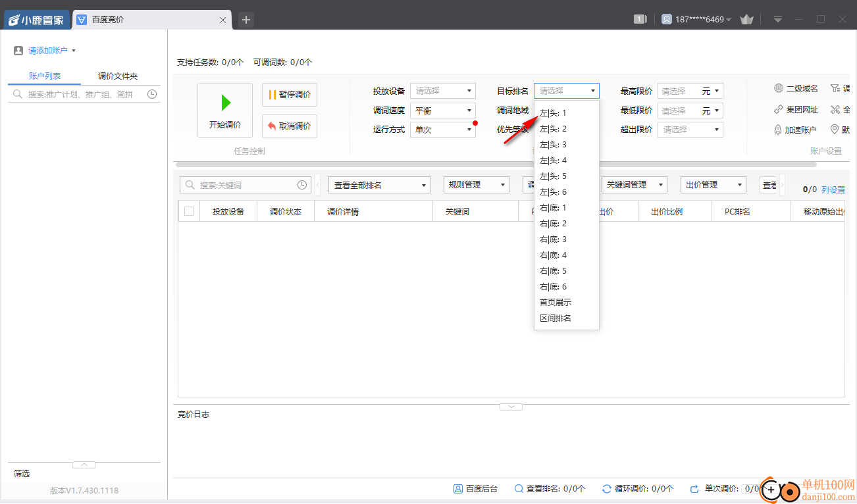Open the 二级域名 globe icon option

[796, 89]
